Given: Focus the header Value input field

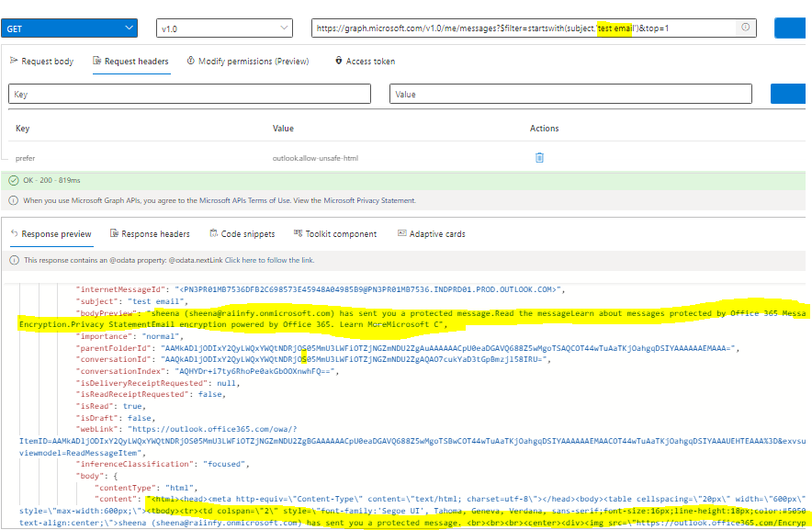Looking at the screenshot, I should click(570, 95).
